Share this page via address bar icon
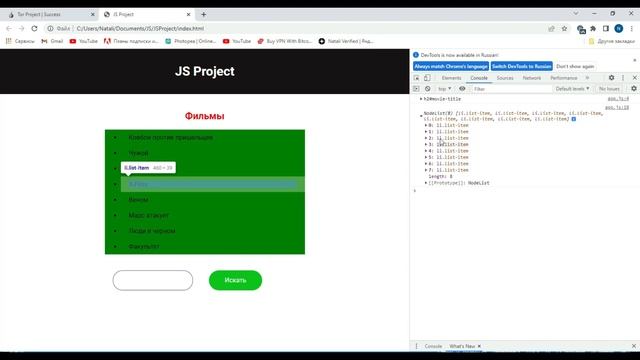This screenshot has height=360, width=640. point(551,29)
